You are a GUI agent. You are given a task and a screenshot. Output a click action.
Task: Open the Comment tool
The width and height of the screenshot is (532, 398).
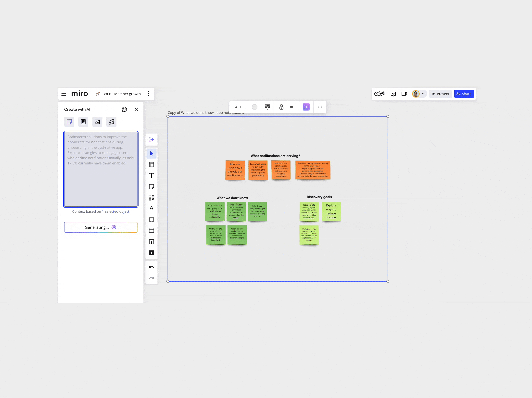152,220
